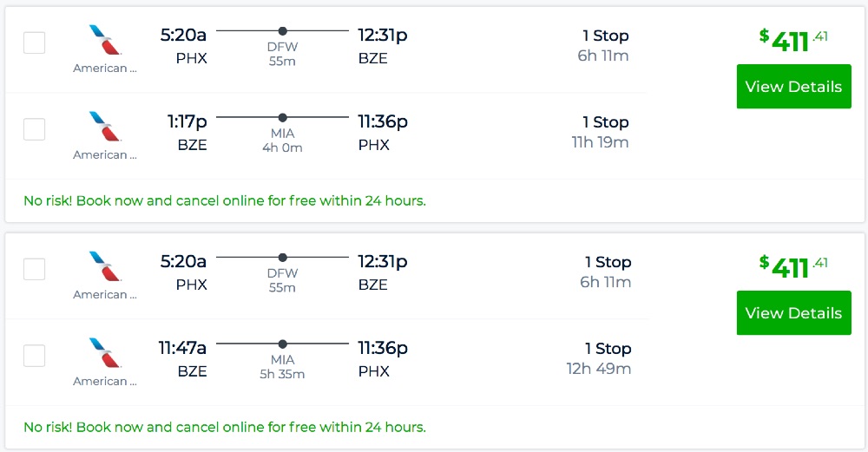The height and width of the screenshot is (452, 868).
Task: Click the $411.41 price on the bottom result
Action: (x=792, y=266)
